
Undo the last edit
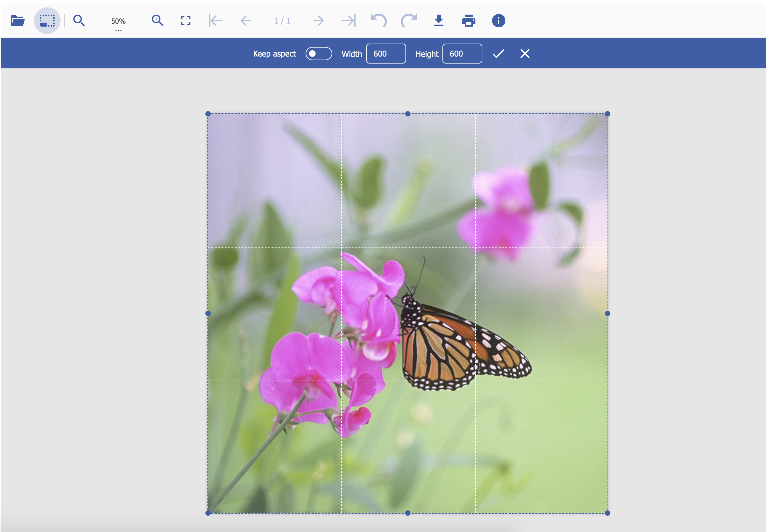coord(378,20)
